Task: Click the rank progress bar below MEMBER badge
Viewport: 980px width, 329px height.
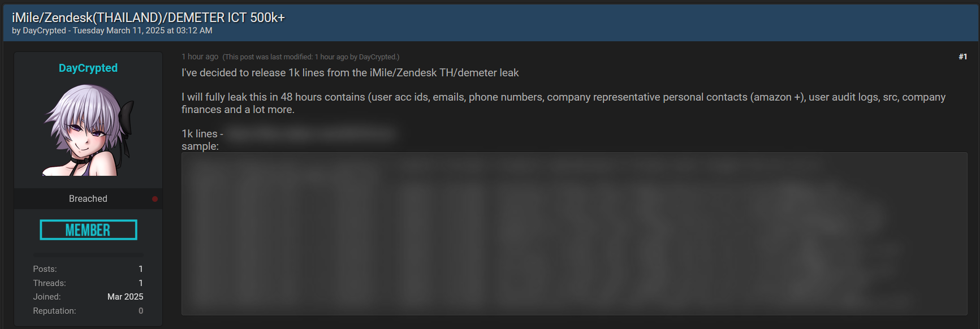Action: coord(88,255)
